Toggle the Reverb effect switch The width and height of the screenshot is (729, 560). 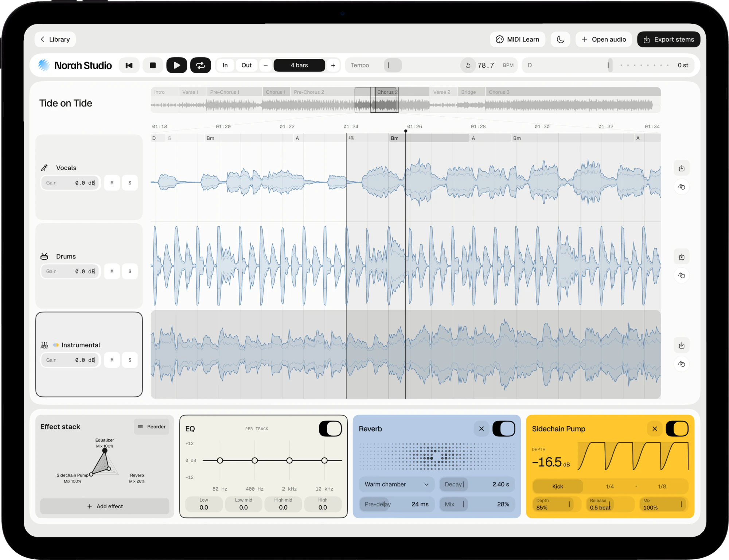[x=504, y=429]
